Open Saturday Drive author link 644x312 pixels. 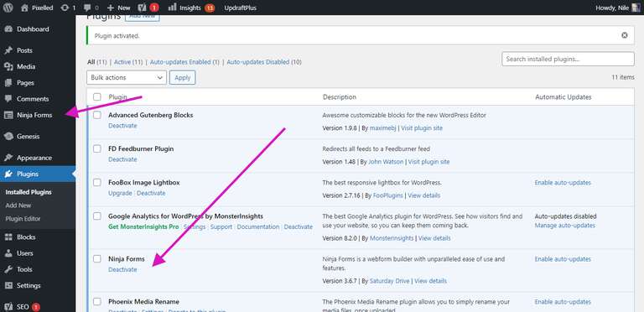pos(389,281)
